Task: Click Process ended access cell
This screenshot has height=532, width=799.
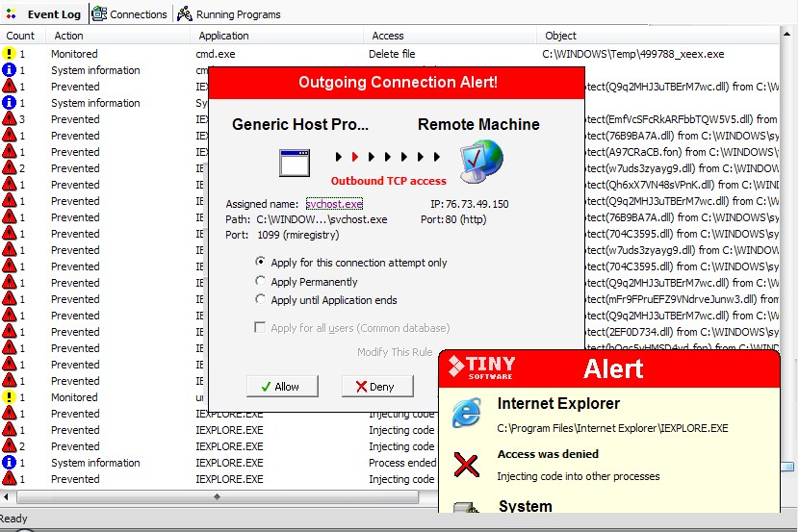Action: click(x=402, y=463)
